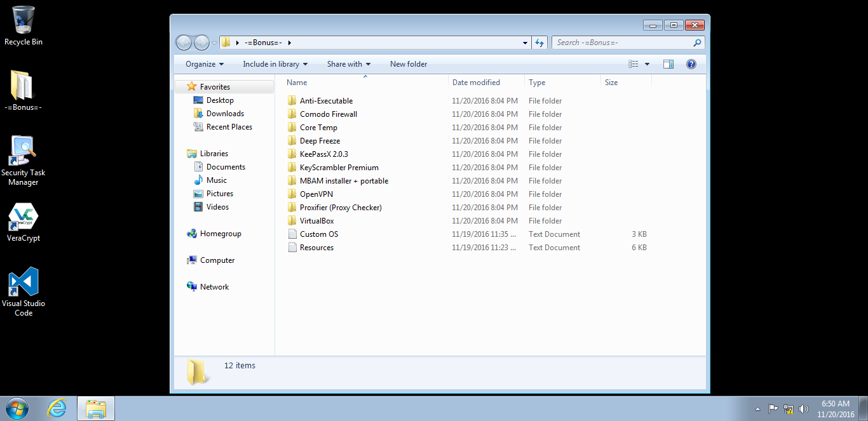Image resolution: width=868 pixels, height=421 pixels.
Task: Show the preview pane button
Action: click(x=668, y=64)
